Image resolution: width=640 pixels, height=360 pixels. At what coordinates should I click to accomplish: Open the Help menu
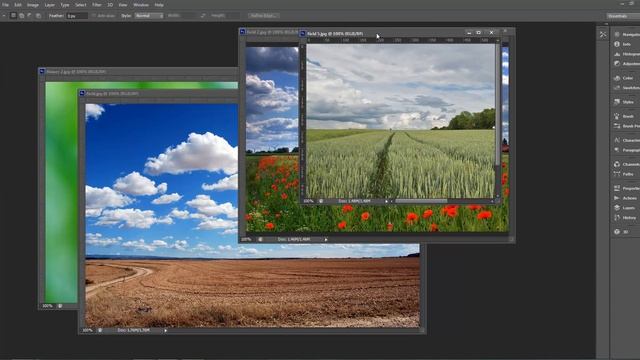click(x=159, y=5)
